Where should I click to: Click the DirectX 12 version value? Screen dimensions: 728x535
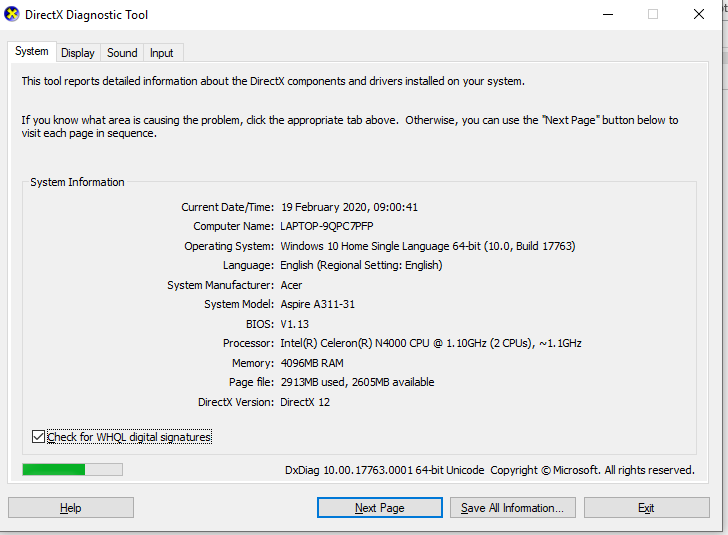coord(305,402)
